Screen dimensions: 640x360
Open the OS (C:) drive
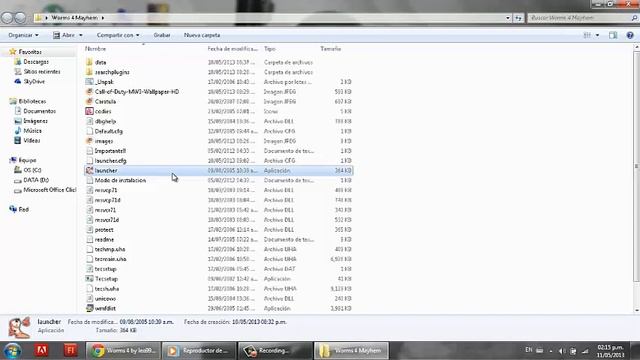[x=32, y=170]
